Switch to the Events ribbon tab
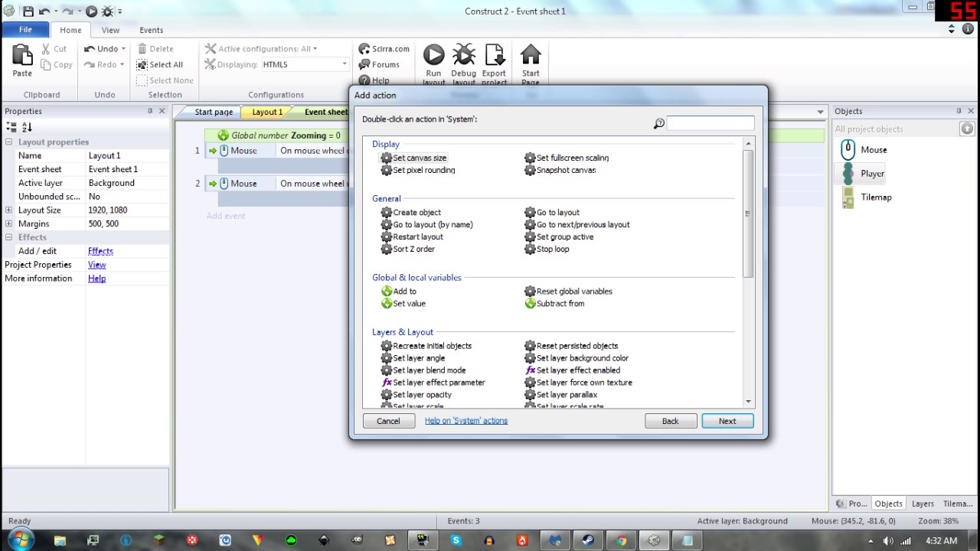This screenshot has height=551, width=980. pos(151,31)
